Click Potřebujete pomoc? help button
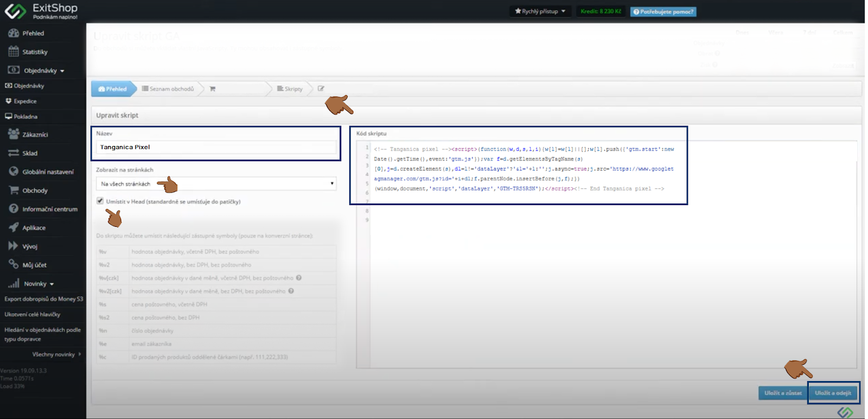This screenshot has height=419, width=868. (663, 11)
